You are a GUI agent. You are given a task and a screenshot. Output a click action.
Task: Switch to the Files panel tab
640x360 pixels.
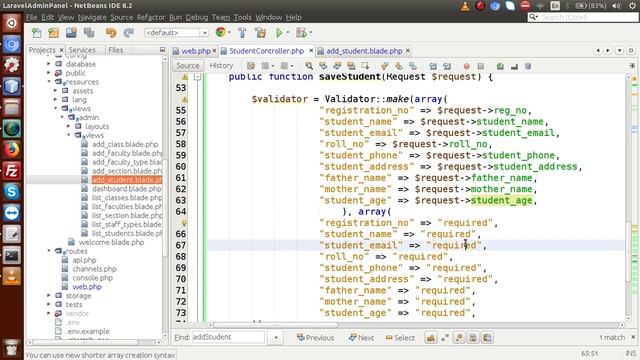[x=116, y=50]
